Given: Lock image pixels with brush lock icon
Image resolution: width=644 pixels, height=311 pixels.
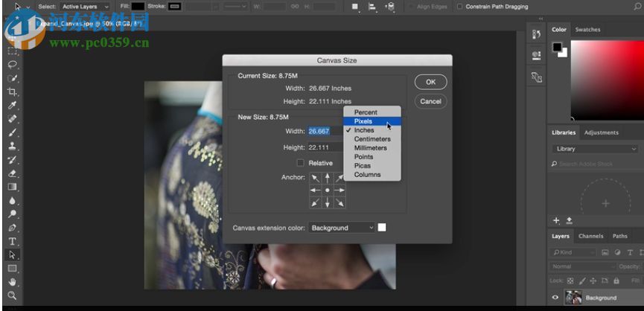Looking at the screenshot, I should (x=582, y=280).
